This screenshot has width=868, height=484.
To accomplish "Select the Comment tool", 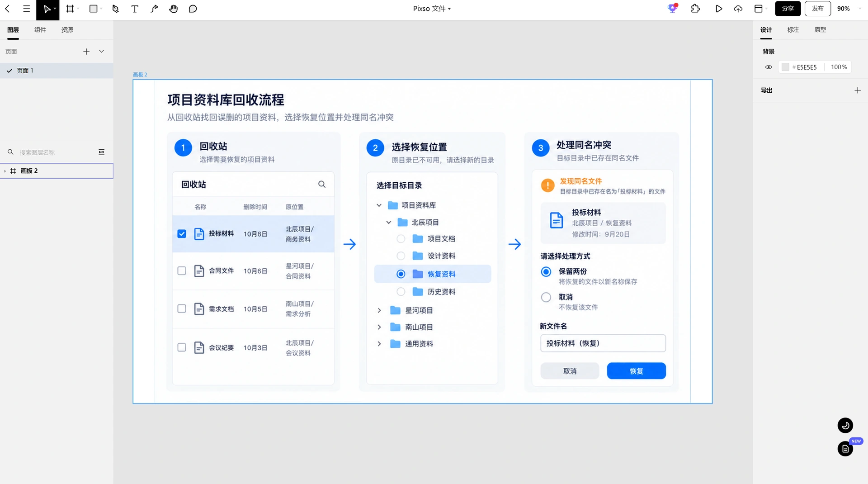I will pyautogui.click(x=193, y=9).
